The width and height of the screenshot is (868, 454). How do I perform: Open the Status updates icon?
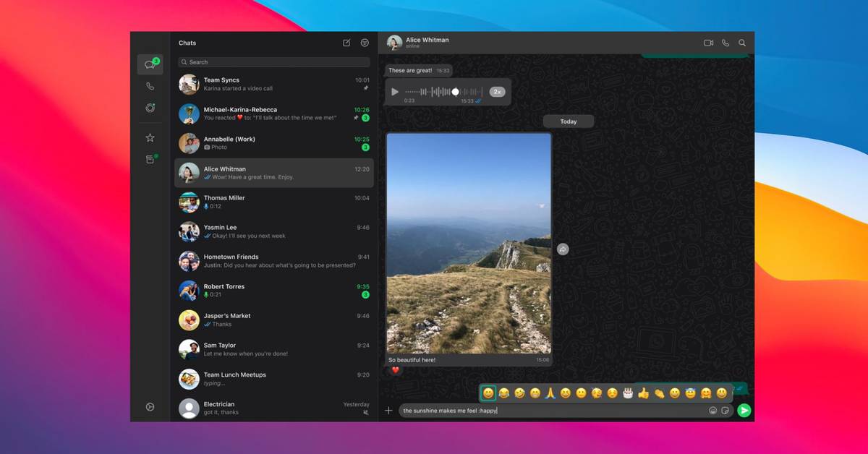point(150,108)
